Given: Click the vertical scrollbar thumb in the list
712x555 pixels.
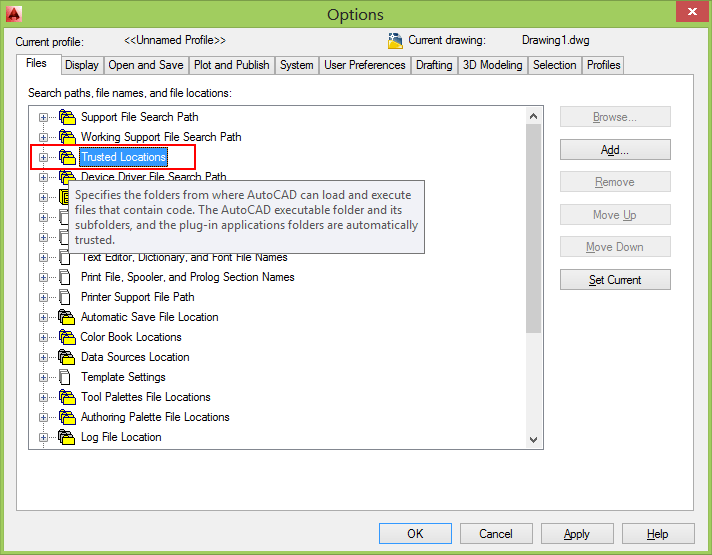Looking at the screenshot, I should pyautogui.click(x=534, y=229).
